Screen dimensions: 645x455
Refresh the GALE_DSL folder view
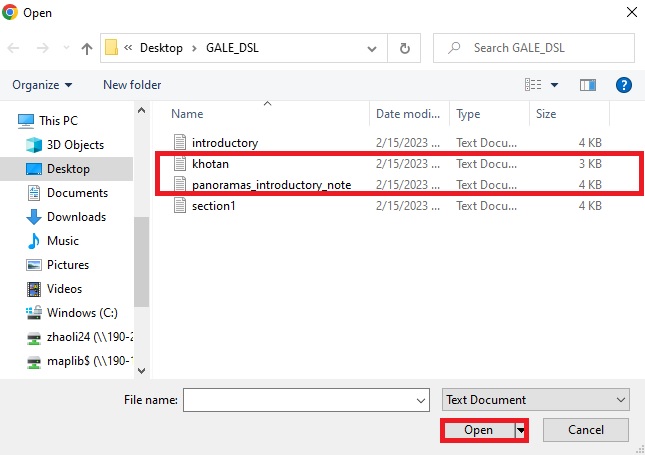tap(404, 48)
